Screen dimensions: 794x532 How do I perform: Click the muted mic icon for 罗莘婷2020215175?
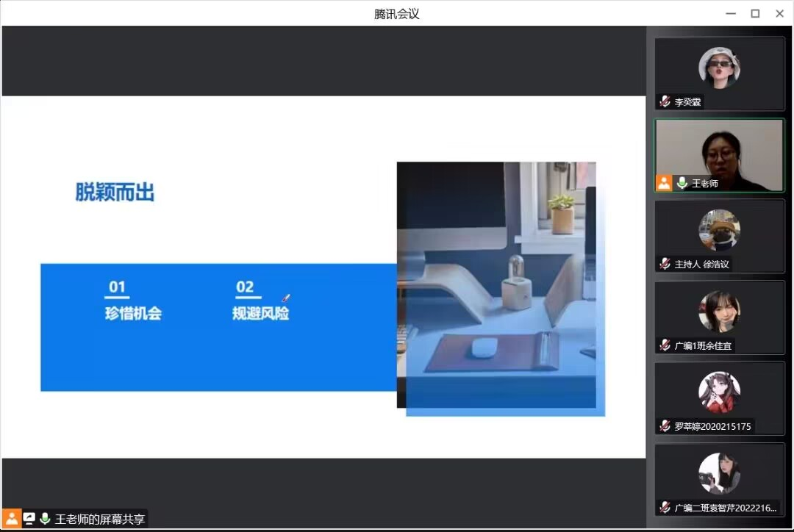pos(665,425)
